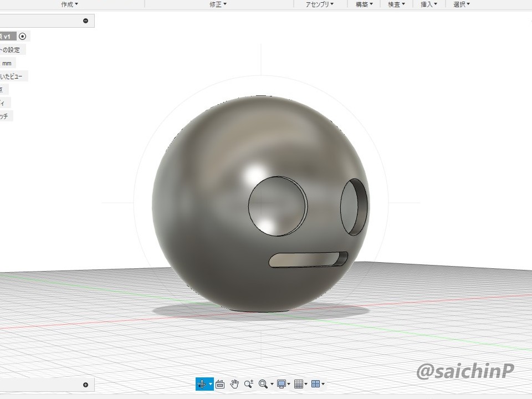Open Display Settings monitor icon
The image size is (532, 399).
[x=282, y=384]
